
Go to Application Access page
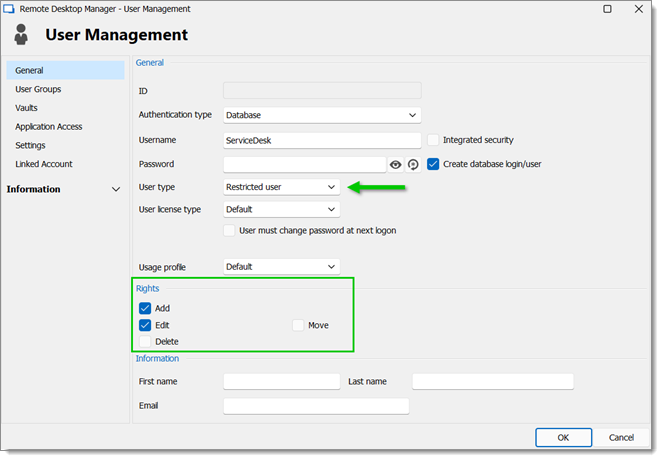click(x=65, y=127)
